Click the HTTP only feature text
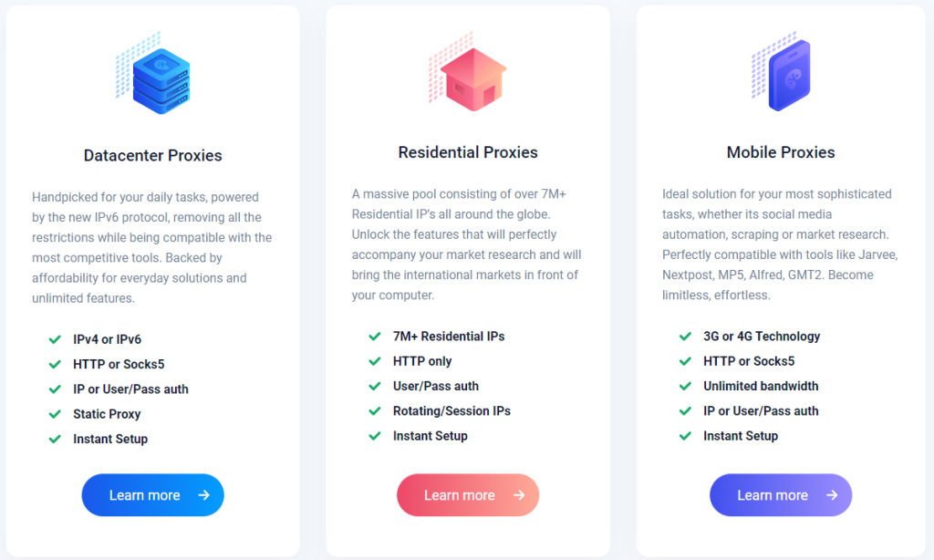 point(422,361)
